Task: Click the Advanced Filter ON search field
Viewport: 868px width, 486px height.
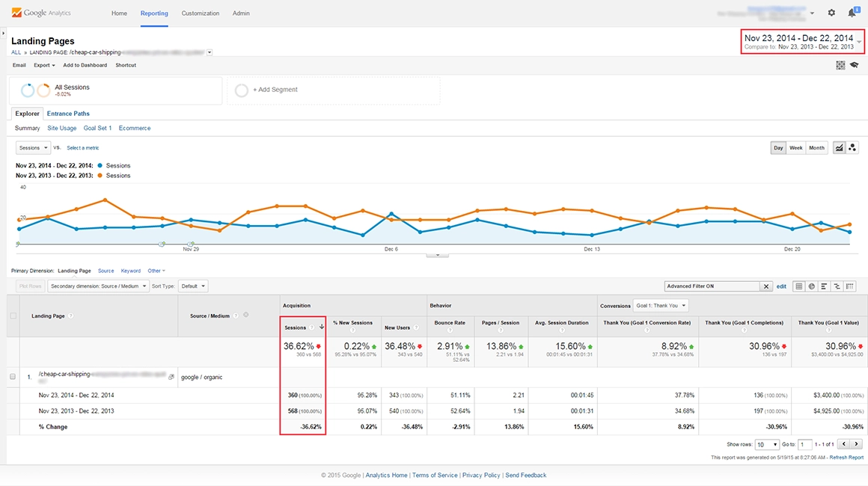Action: coord(712,286)
